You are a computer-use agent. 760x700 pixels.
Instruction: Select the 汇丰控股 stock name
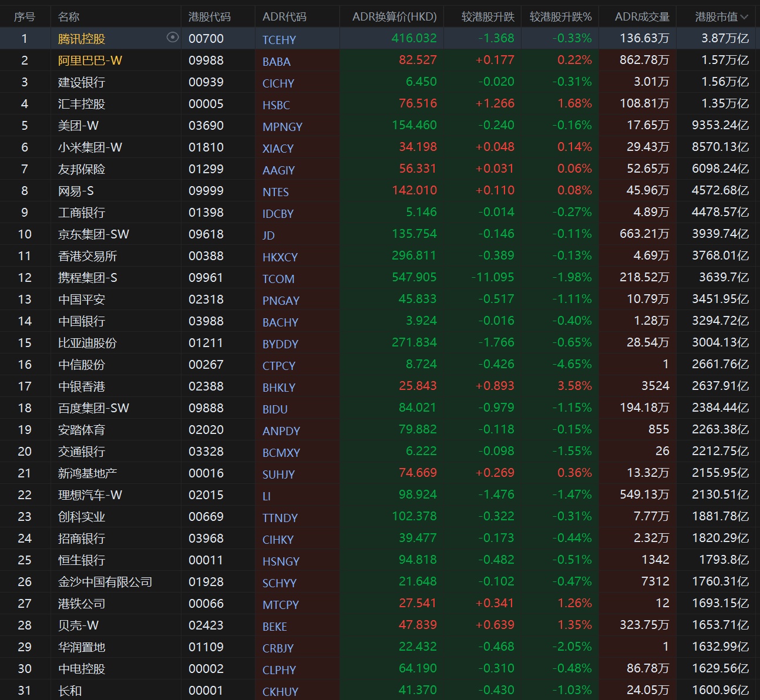click(x=82, y=104)
